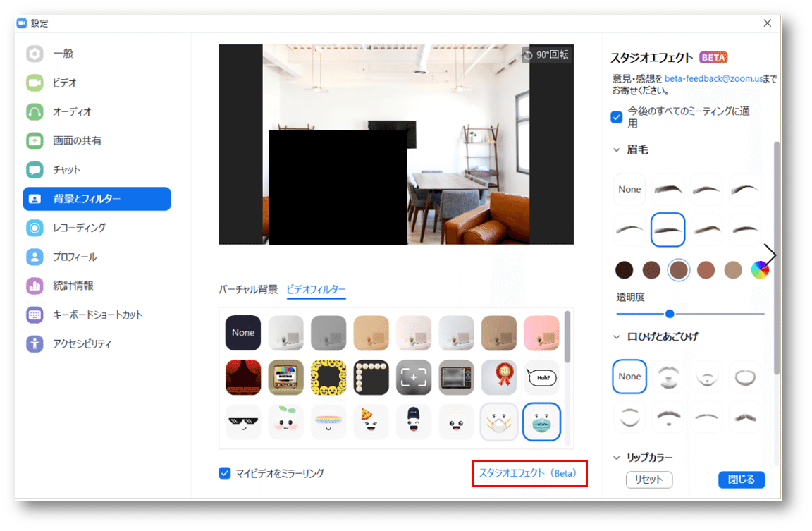Apply the camera focus frame filter
This screenshot has height=531, width=812.
414,377
